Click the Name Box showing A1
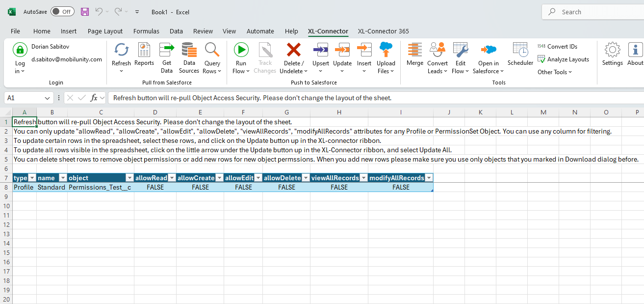Viewport: 644px width, 304px height. point(24,98)
